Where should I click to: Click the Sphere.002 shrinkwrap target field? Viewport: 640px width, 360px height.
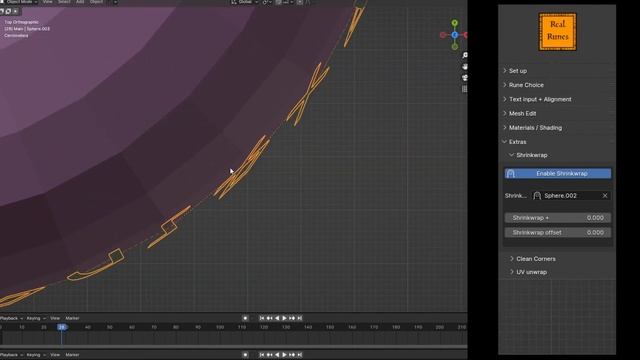[571, 196]
